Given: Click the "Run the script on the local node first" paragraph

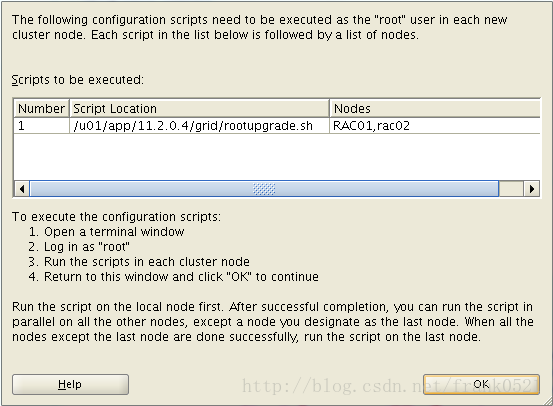Looking at the screenshot, I should pyautogui.click(x=273, y=322).
